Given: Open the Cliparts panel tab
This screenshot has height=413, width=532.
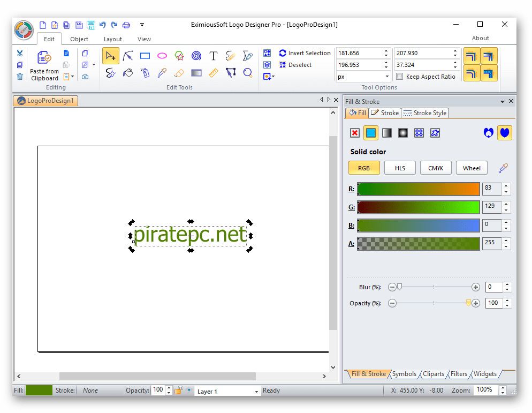Looking at the screenshot, I should [433, 374].
